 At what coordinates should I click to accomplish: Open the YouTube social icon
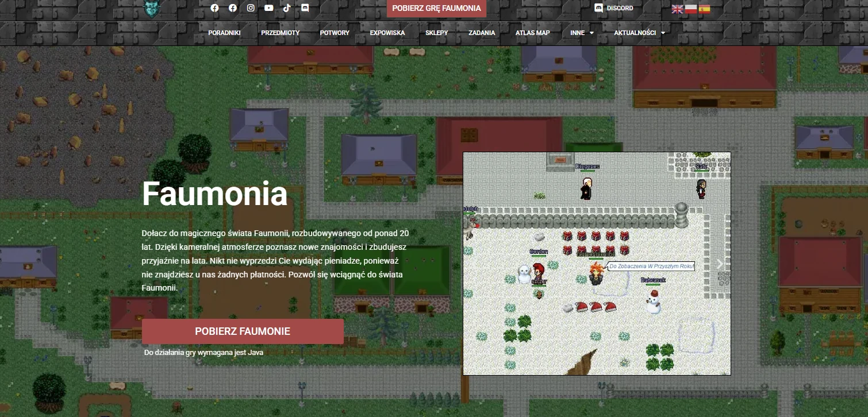[269, 8]
